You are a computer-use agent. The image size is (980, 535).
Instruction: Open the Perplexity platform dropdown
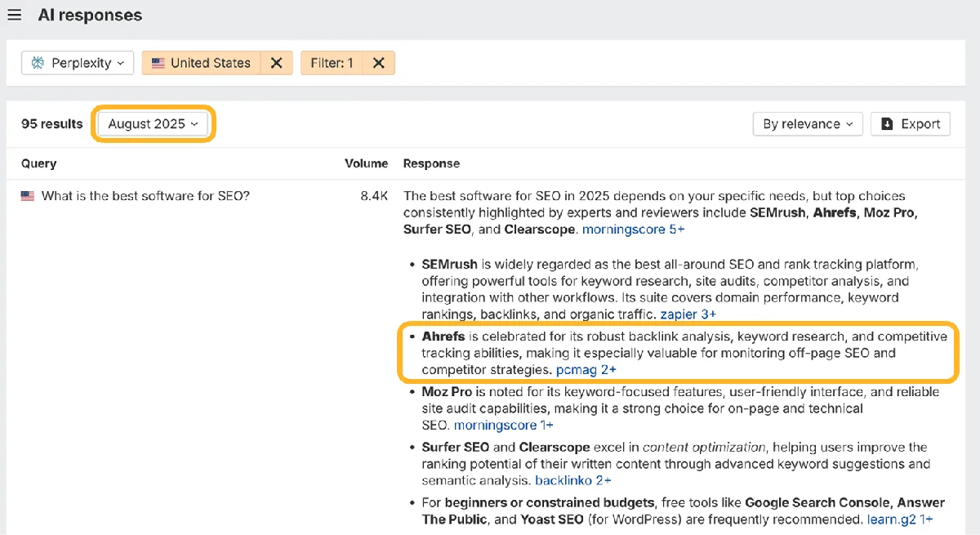pos(78,63)
